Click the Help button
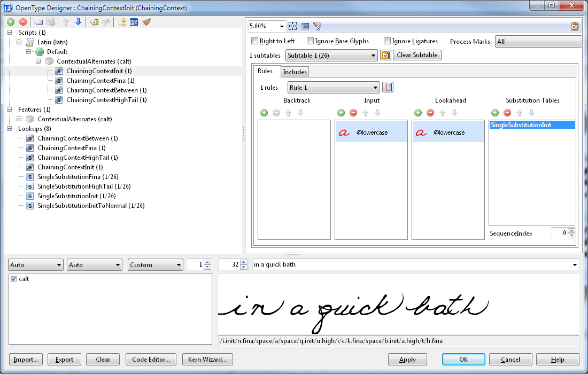588x374 pixels. coord(558,360)
